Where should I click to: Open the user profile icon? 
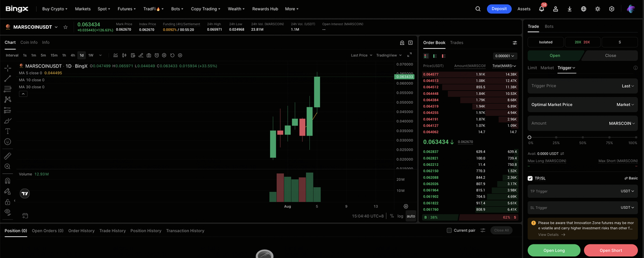[555, 9]
